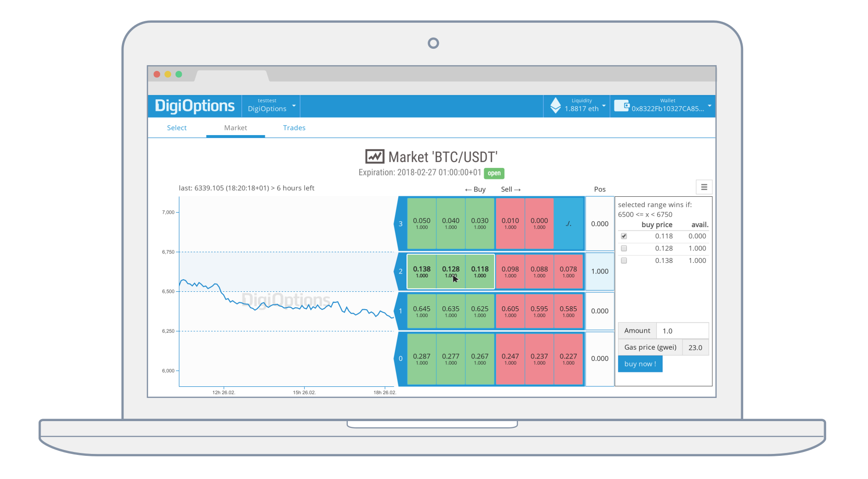Image resolution: width=868 pixels, height=479 pixels.
Task: Open the testtest DigiOptions network dropdown
Action: tap(271, 106)
